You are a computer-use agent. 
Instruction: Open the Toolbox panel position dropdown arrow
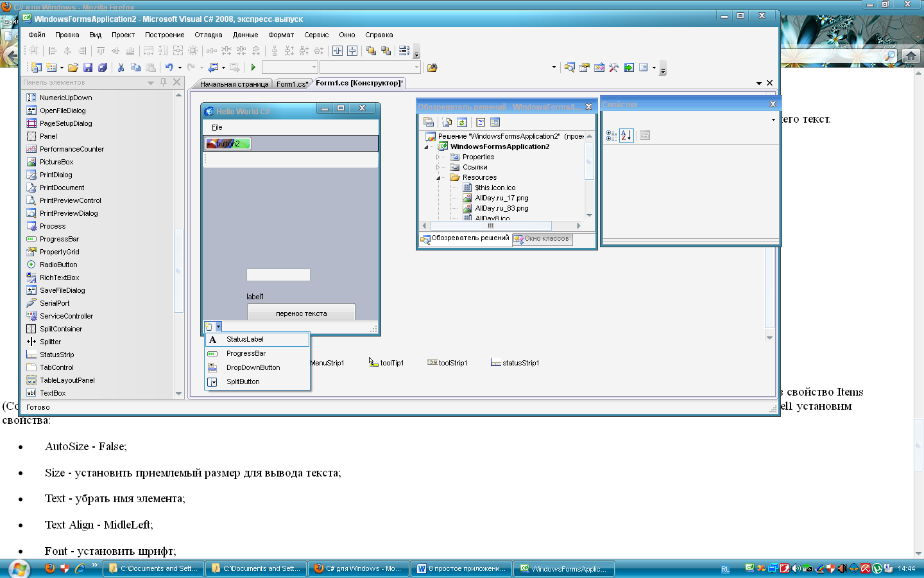click(x=151, y=82)
